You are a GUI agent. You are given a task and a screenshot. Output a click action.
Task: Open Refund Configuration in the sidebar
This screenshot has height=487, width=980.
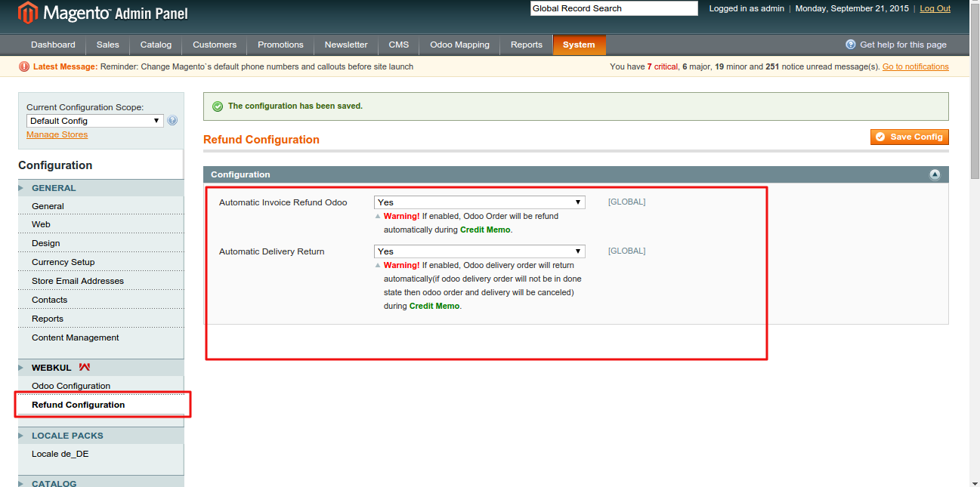point(78,405)
